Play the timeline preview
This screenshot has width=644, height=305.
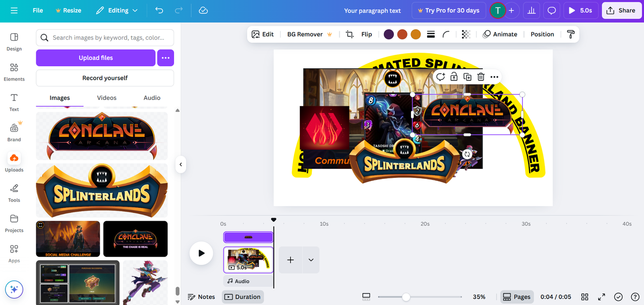(x=201, y=253)
